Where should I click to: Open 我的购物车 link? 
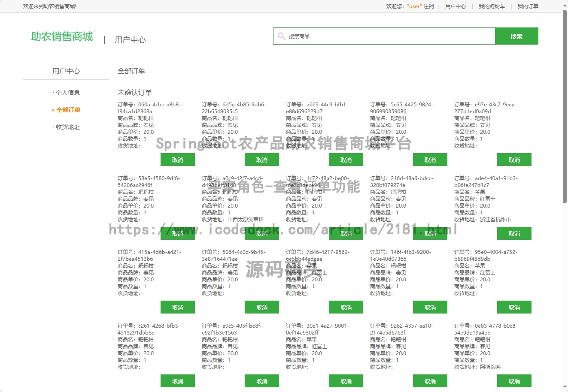(492, 6)
